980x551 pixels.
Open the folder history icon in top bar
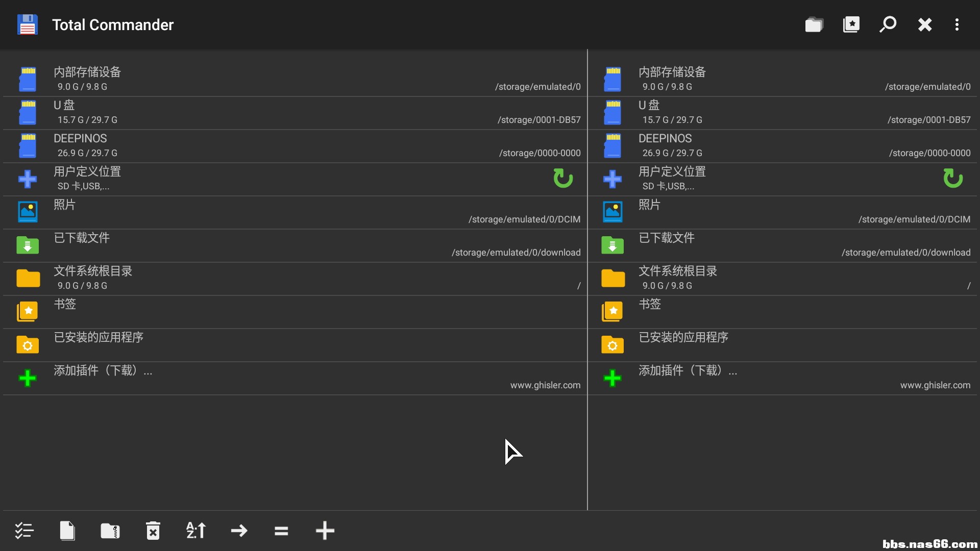(x=814, y=24)
